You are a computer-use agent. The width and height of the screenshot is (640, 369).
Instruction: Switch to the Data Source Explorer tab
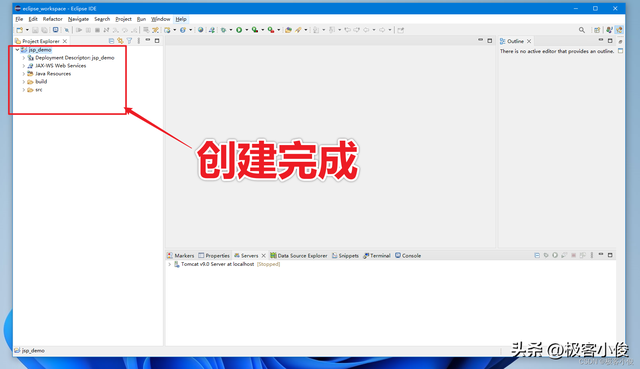(299, 256)
